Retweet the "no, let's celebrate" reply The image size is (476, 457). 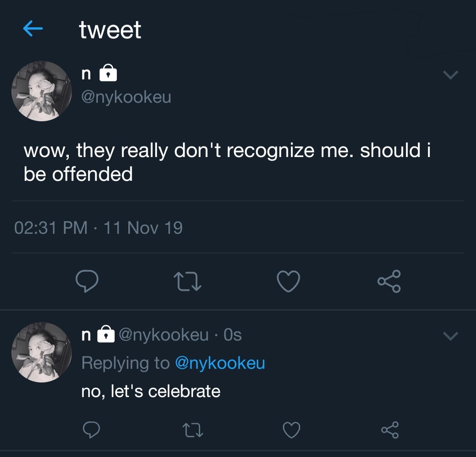tap(193, 429)
